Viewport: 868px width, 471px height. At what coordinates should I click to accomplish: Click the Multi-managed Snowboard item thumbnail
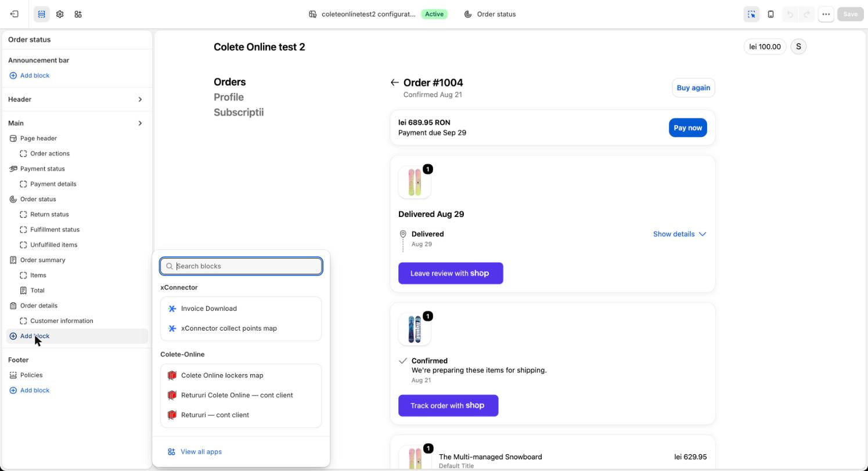pyautogui.click(x=415, y=458)
